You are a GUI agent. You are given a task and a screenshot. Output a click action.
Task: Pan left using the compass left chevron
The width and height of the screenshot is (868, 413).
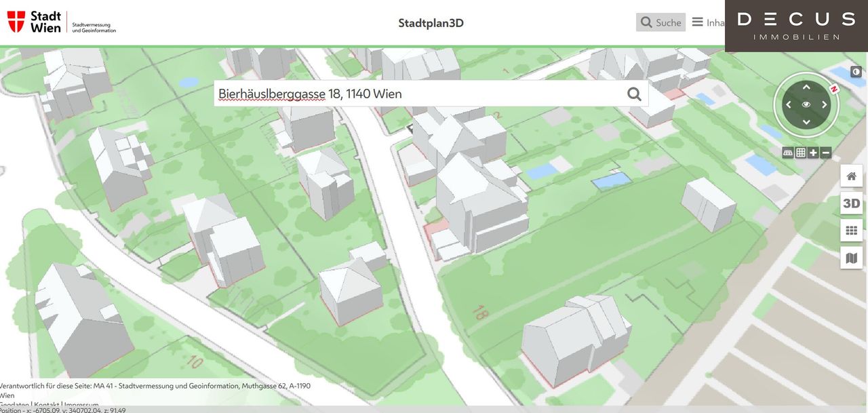point(788,104)
